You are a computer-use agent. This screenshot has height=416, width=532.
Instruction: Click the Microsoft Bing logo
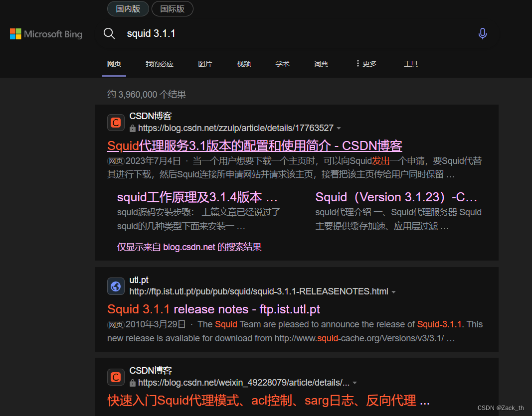point(46,34)
